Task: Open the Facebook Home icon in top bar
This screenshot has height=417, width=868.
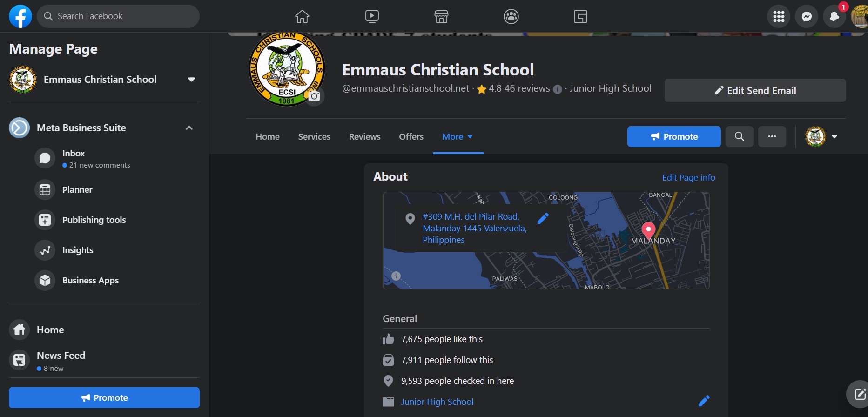Action: coord(302,17)
